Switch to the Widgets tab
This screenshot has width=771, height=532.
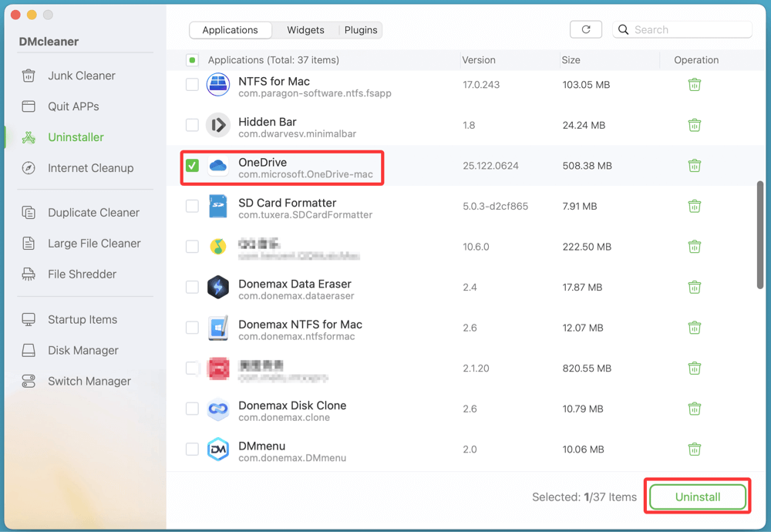(x=305, y=29)
